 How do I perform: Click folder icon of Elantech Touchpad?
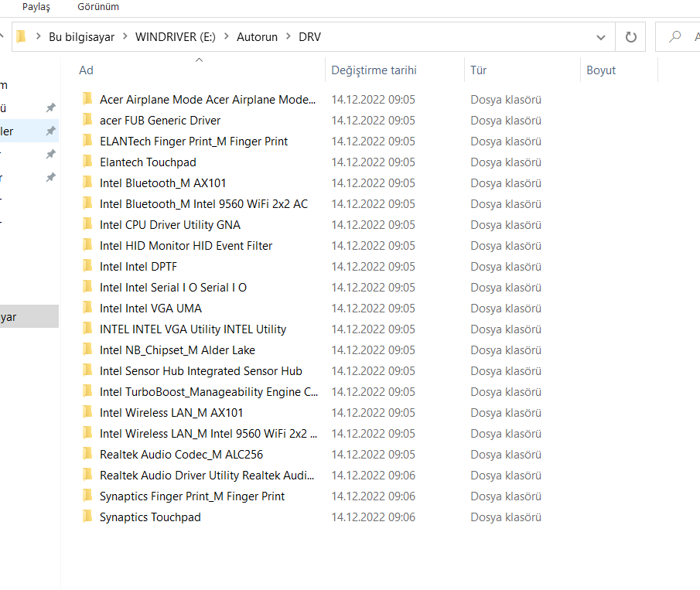coord(87,161)
